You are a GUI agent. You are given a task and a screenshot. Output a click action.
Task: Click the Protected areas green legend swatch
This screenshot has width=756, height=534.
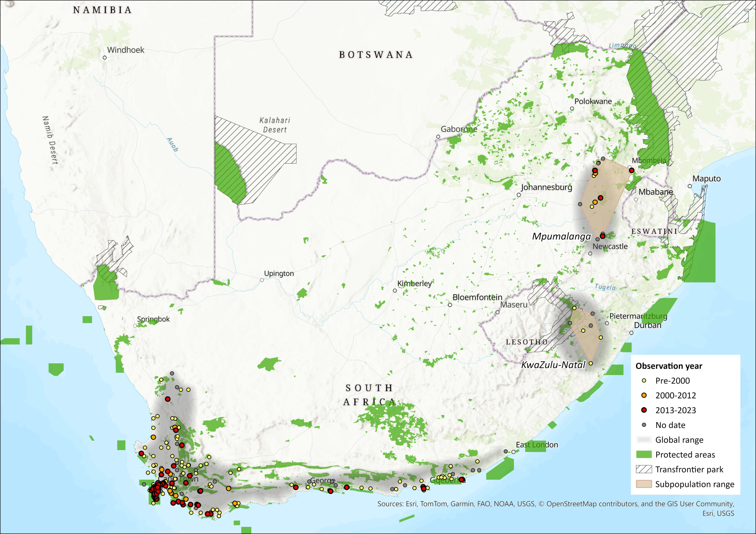[x=644, y=454]
